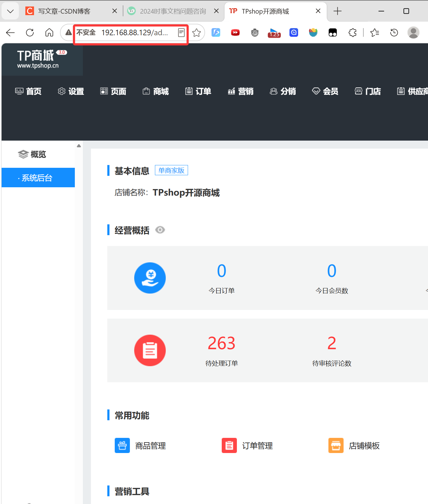Go back to the previous page
The image size is (428, 504).
point(10,32)
